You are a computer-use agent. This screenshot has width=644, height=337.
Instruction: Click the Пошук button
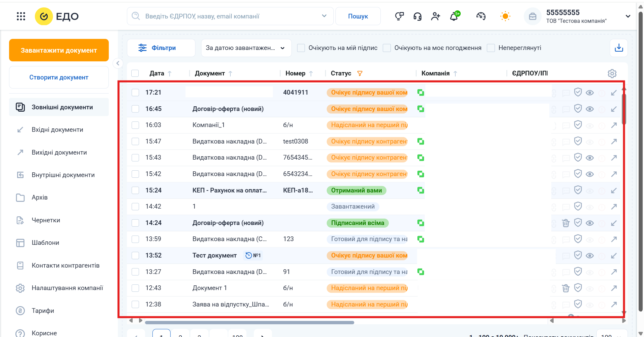358,16
